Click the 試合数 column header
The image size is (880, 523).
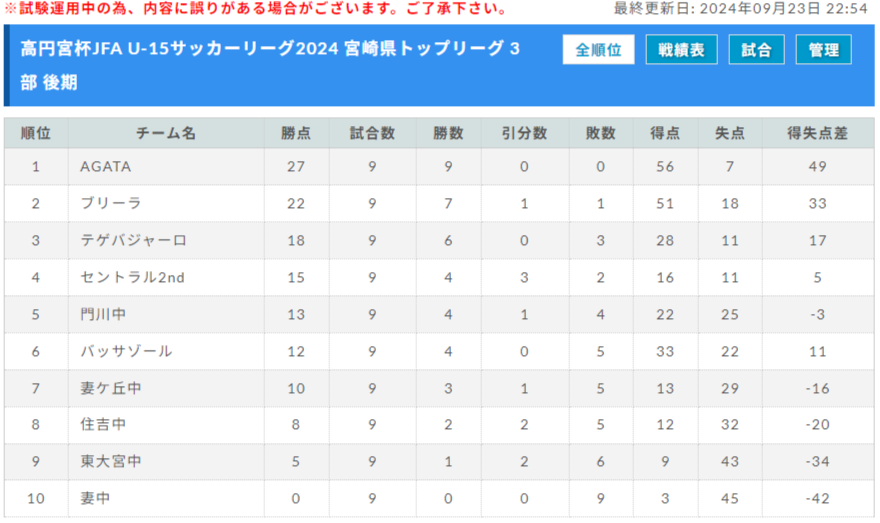point(372,133)
